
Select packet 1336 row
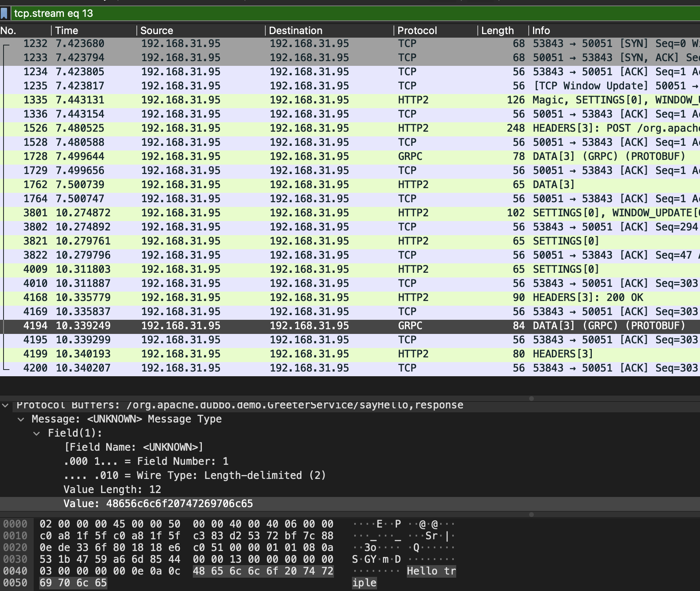[350, 114]
